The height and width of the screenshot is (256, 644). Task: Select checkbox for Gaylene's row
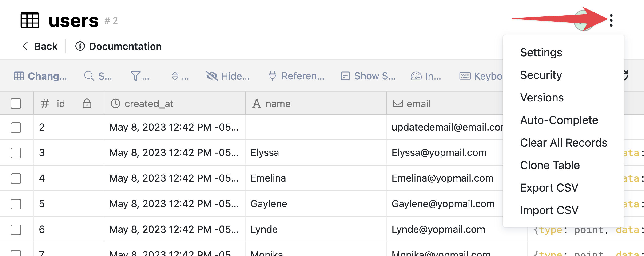(x=16, y=204)
